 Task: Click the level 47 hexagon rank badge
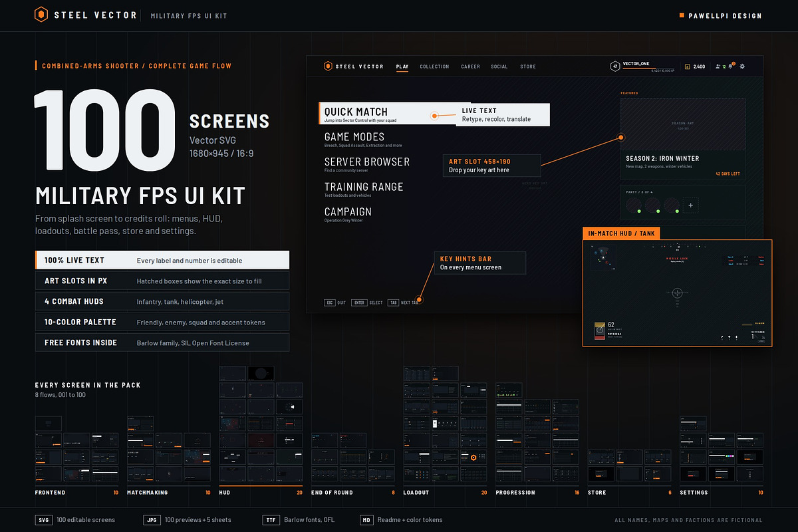coord(615,66)
